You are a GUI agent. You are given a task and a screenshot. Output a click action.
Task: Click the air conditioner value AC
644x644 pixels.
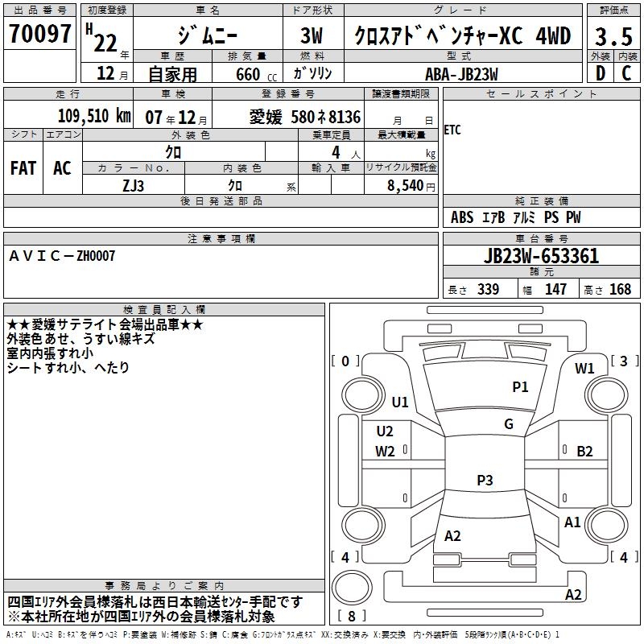pos(62,168)
